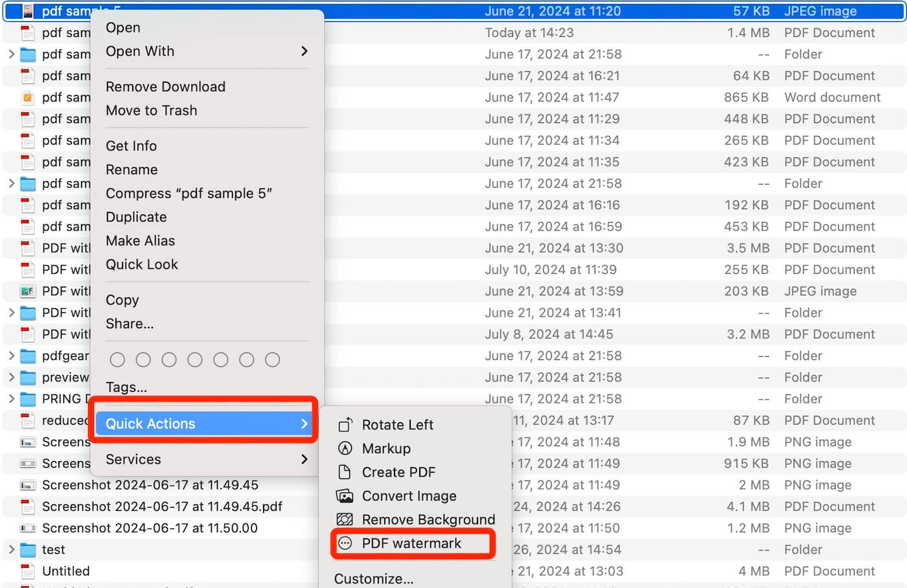
Task: Select the Screenshot 2024-06-17 at 11.49.45 row
Action: [x=150, y=484]
